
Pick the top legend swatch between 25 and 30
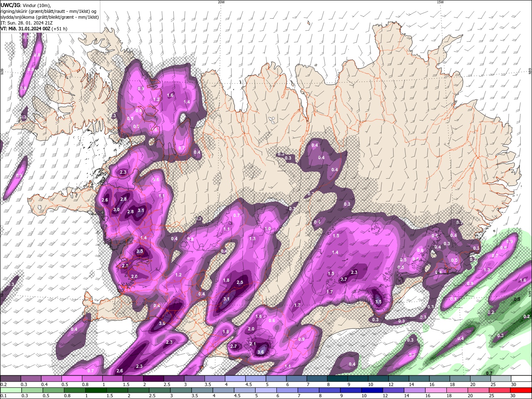[x=501, y=379]
